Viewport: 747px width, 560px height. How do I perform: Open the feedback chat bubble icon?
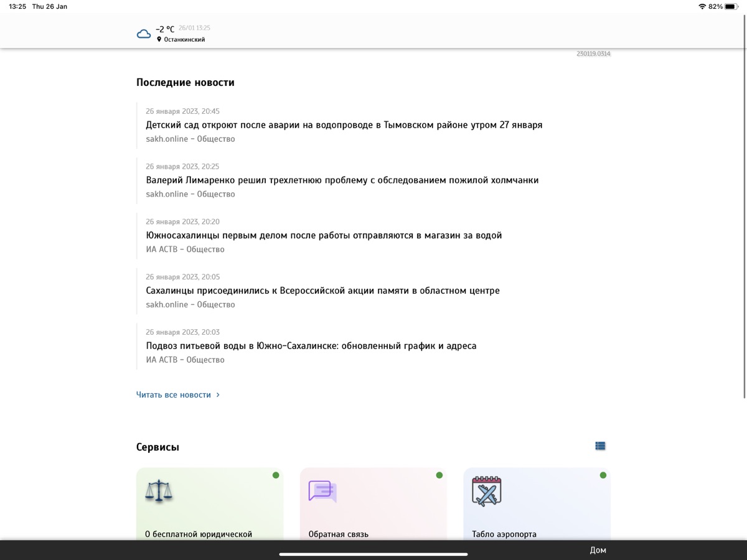pos(322,491)
